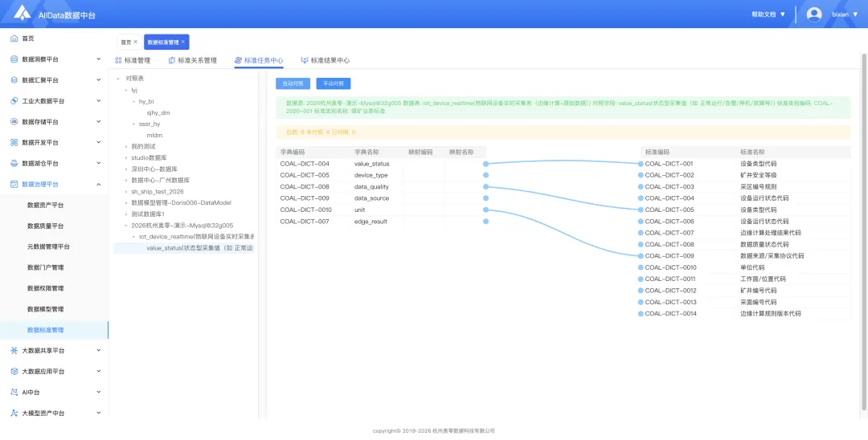Screen dimensions: 868x440
Task: Collapse the 对照表 tree root arrow
Action: [x=118, y=79]
